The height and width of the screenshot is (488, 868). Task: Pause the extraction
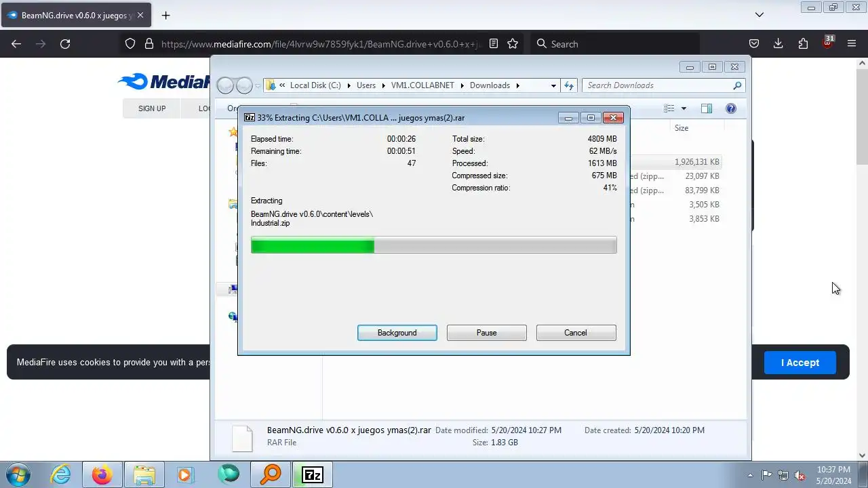487,333
